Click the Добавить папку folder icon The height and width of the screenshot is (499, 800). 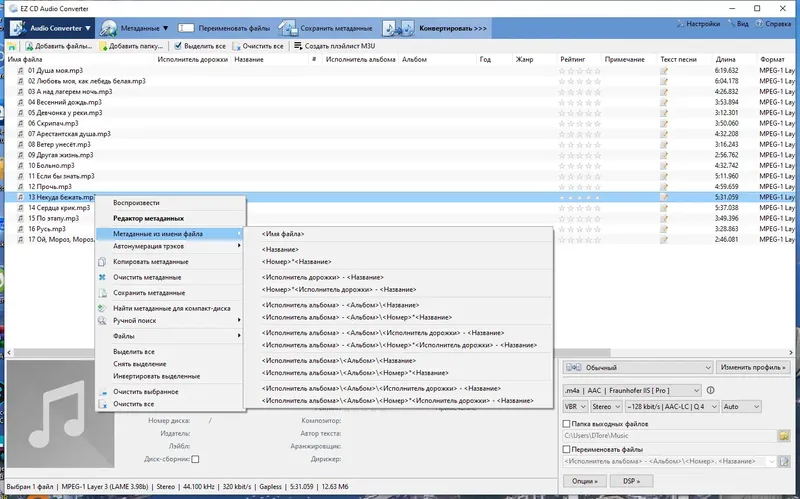pos(103,46)
